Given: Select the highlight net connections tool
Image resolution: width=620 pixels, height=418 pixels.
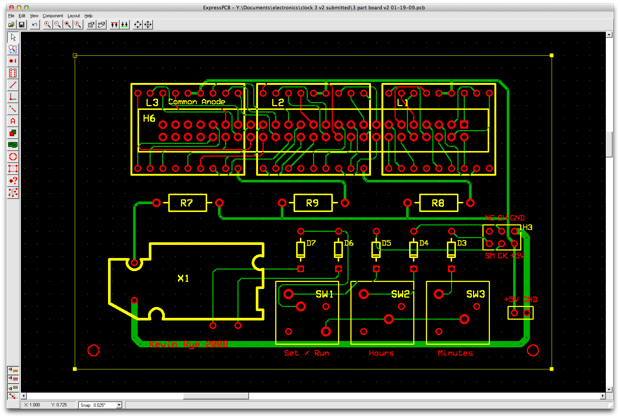Looking at the screenshot, I should pyautogui.click(x=13, y=193).
